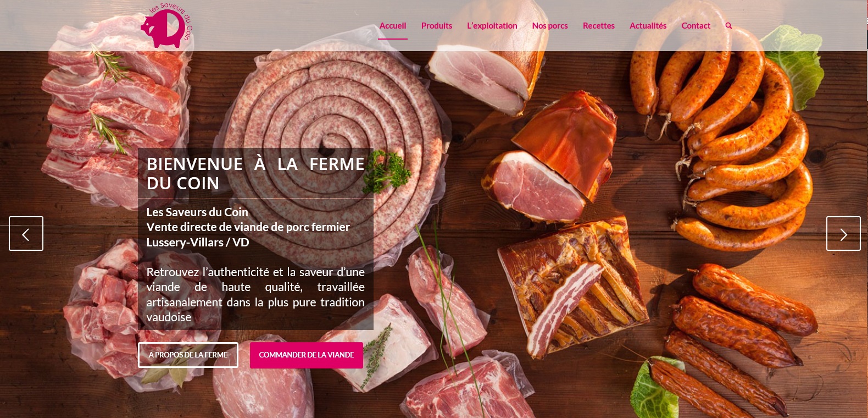Click the page vertical scrollbar
This screenshot has height=418, width=868.
click(865, 209)
